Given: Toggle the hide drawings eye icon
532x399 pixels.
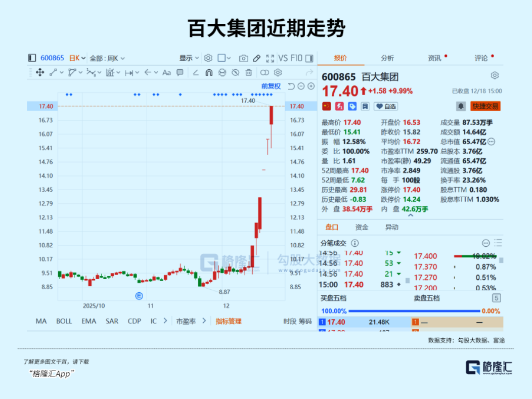Looking at the screenshot, I should pos(235,73).
